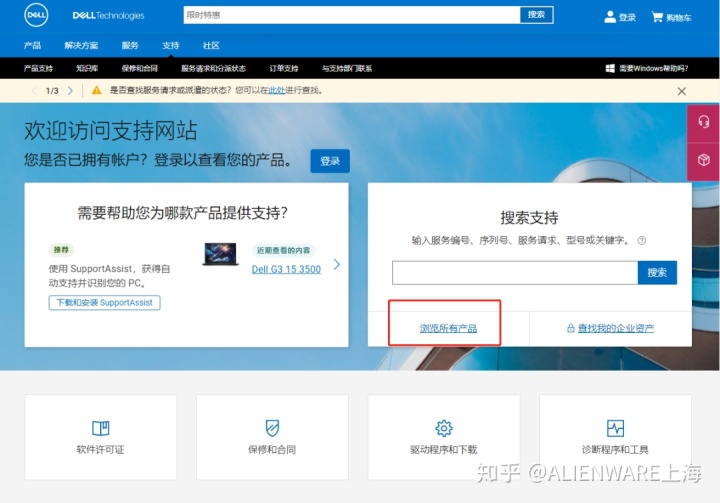Click the support search input field
The image size is (720, 503).
point(515,273)
